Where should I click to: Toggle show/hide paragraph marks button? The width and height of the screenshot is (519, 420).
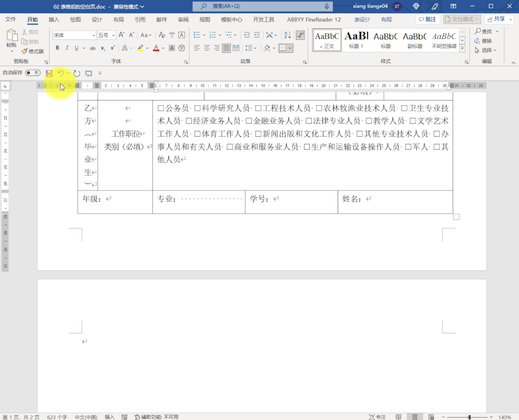coord(301,35)
